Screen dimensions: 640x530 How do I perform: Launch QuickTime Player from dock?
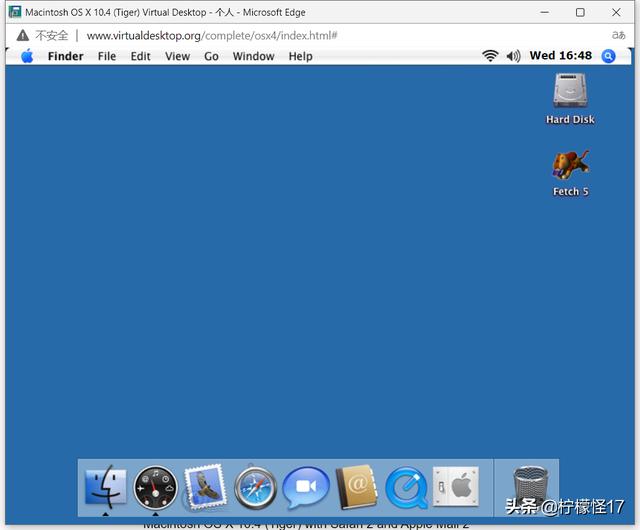pos(405,488)
